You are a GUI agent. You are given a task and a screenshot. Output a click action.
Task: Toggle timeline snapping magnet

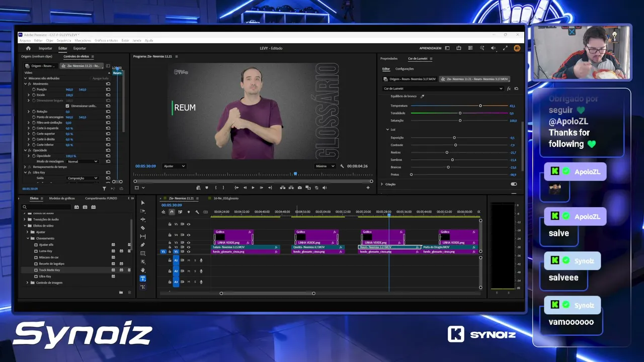172,212
